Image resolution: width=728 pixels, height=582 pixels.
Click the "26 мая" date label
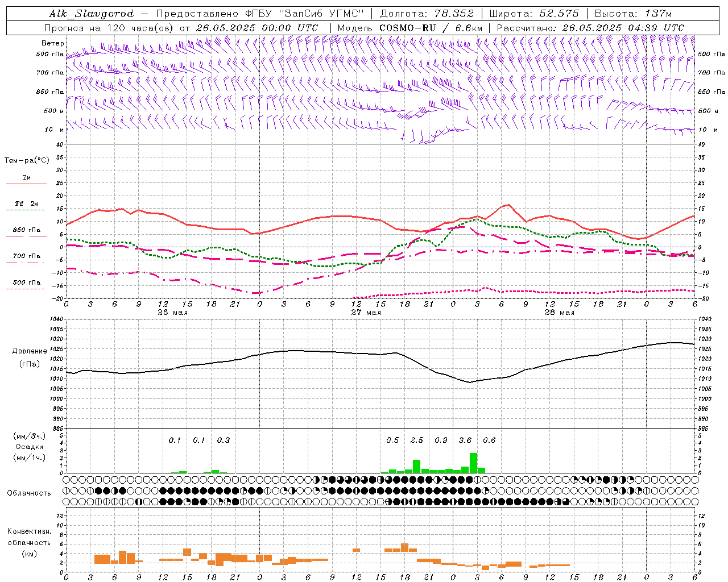click(x=173, y=313)
